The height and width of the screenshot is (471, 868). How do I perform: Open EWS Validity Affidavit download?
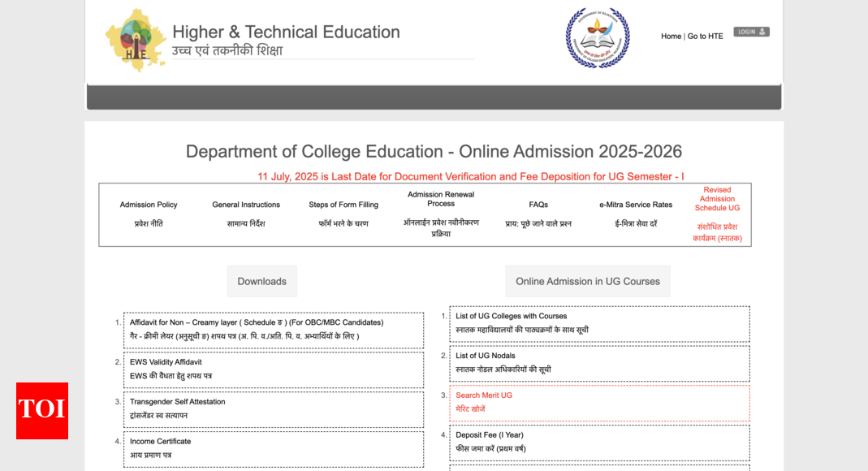point(274,369)
